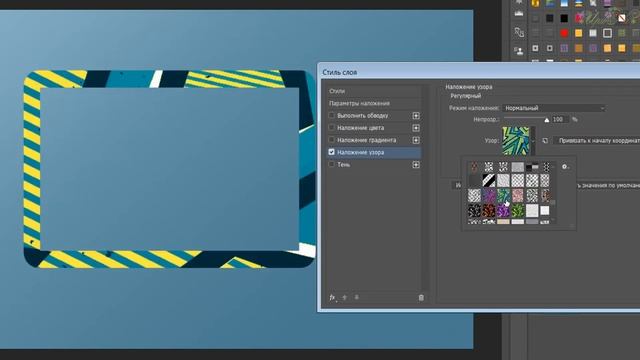Viewport: 640px width, 360px height.
Task: Enable the Наложение градиента checkbox
Action: click(x=331, y=140)
